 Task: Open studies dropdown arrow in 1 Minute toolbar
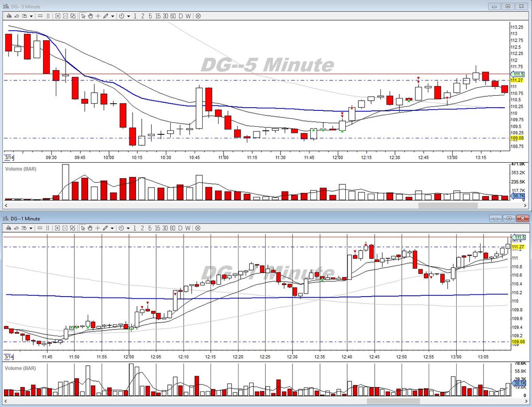pyautogui.click(x=31, y=228)
